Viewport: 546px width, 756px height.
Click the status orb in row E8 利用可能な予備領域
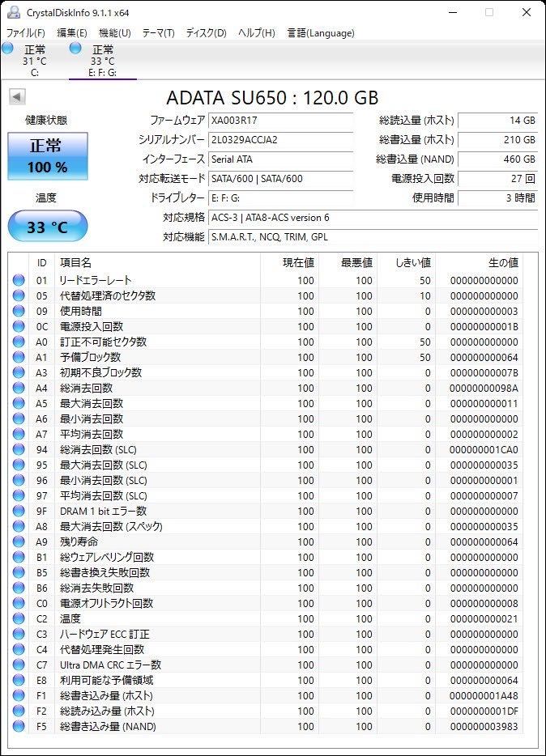(x=19, y=680)
